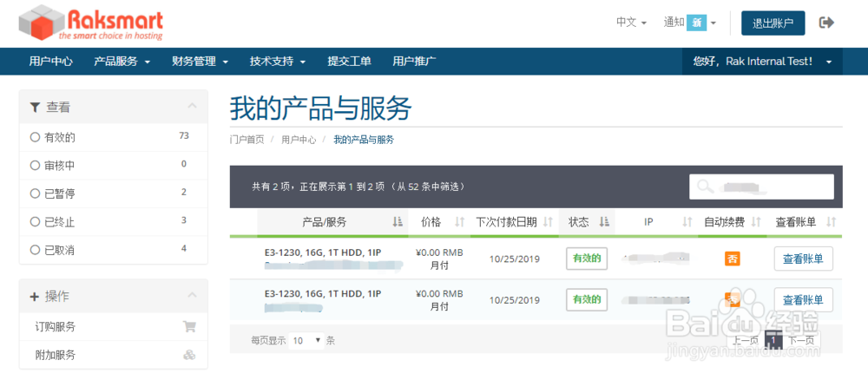Click the Raksmart logo
This screenshot has height=380, width=868.
[91, 23]
